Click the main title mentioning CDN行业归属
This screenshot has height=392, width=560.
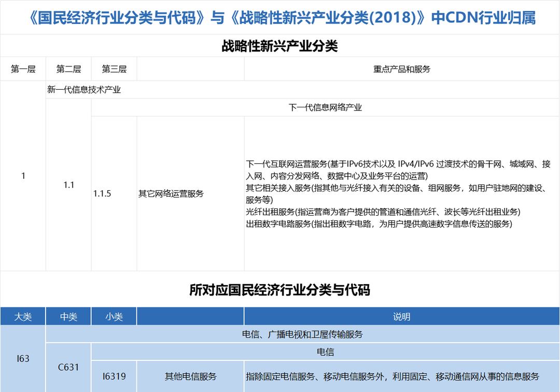[280, 18]
